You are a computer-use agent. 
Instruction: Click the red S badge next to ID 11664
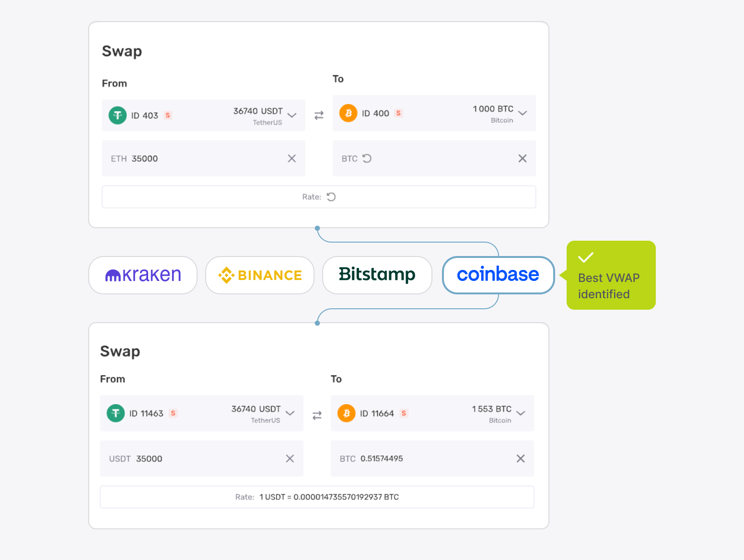tap(404, 413)
